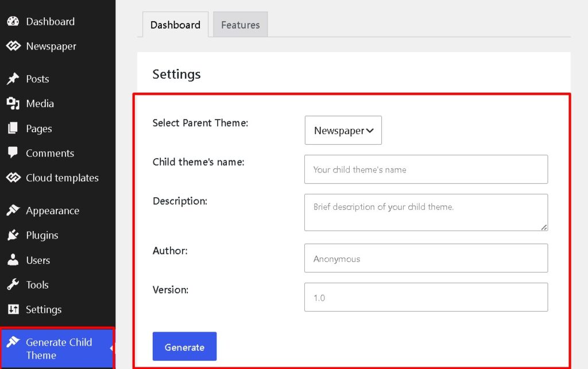
Task: Click the Version input field
Action: (426, 297)
